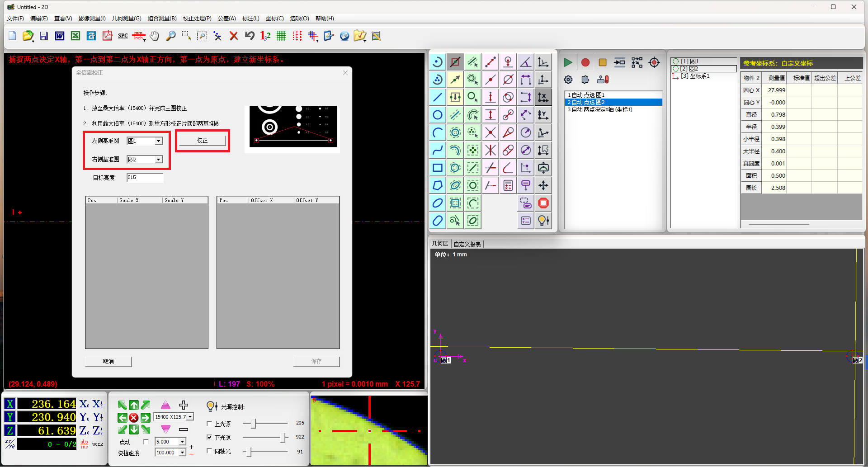Enable the 同轴光 coaxial light checkbox
Screen dimensions: 868x467
tap(209, 451)
